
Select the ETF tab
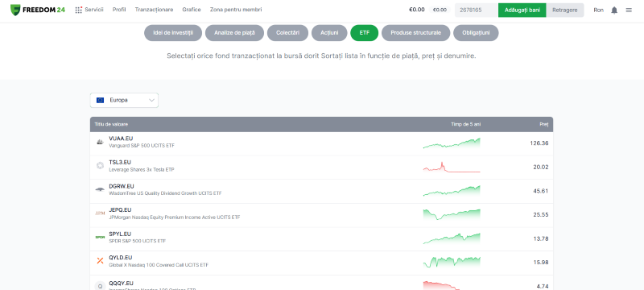coord(365,33)
